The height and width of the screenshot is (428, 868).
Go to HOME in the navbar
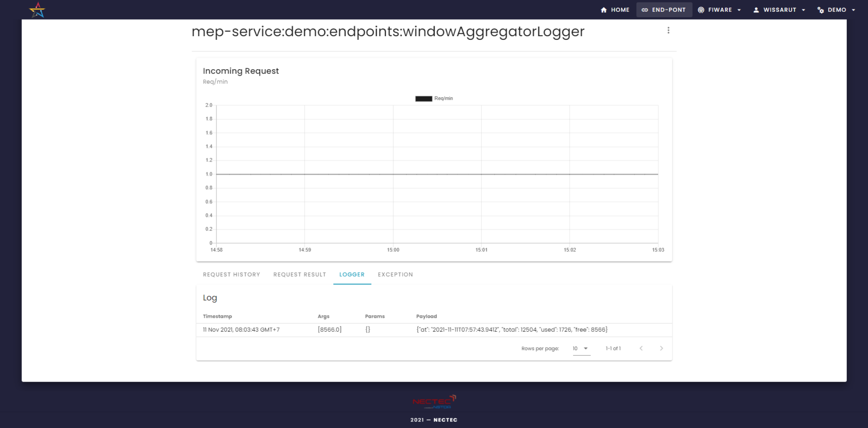(615, 10)
